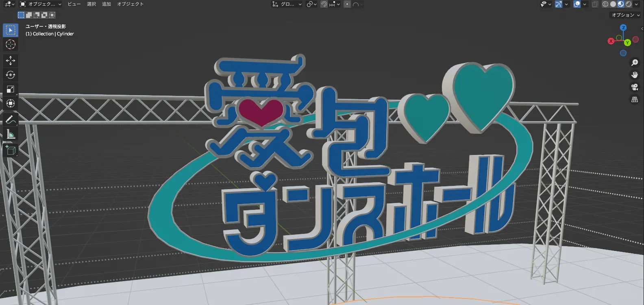
Task: Select the new-selection mode icon
Action: (21, 15)
